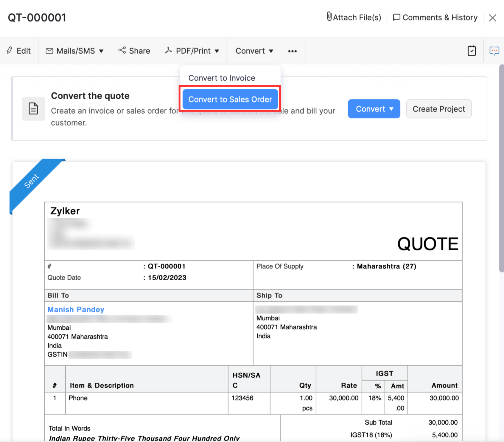Select Convert to Sales Order

coord(230,99)
